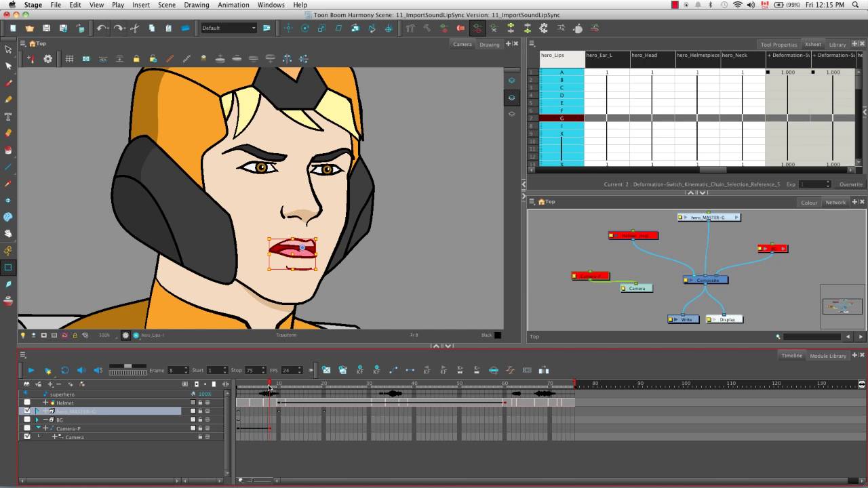Click the Overwrite button in the Xsheet

click(850, 184)
